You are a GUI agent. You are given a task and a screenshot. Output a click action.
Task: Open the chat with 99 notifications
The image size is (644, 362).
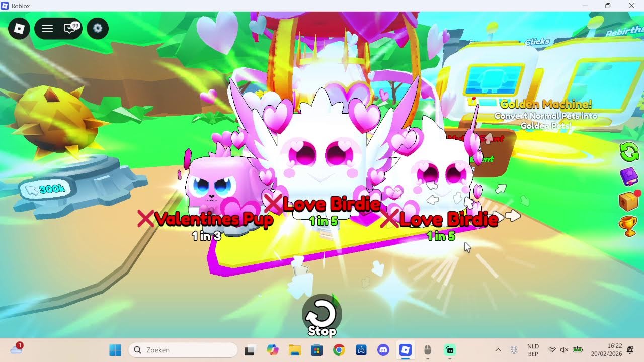click(71, 28)
